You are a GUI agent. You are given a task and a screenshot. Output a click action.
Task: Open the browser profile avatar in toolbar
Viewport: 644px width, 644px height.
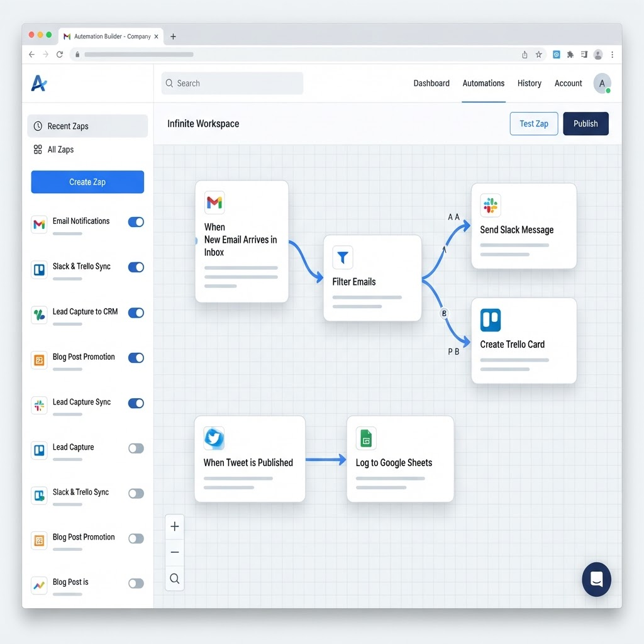coord(598,55)
